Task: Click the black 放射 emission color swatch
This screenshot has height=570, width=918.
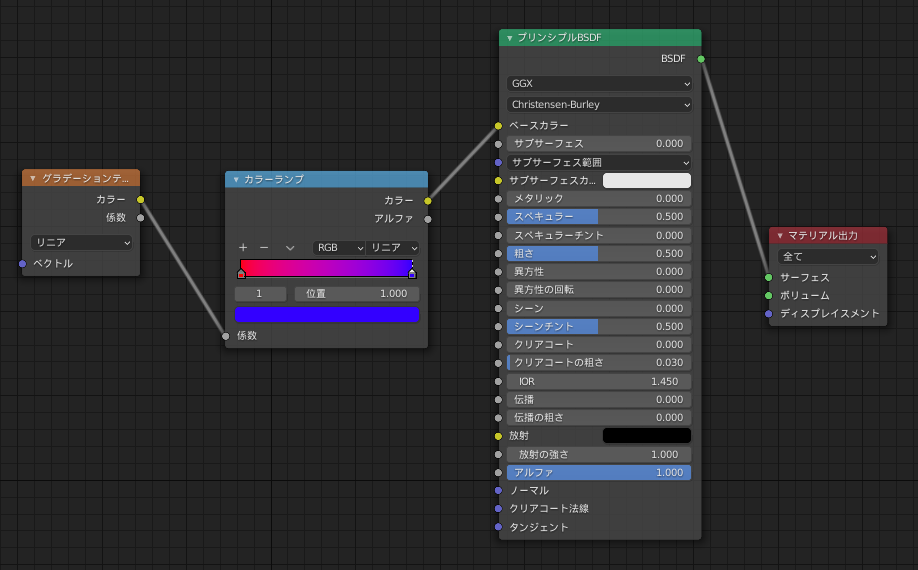Action: (647, 435)
